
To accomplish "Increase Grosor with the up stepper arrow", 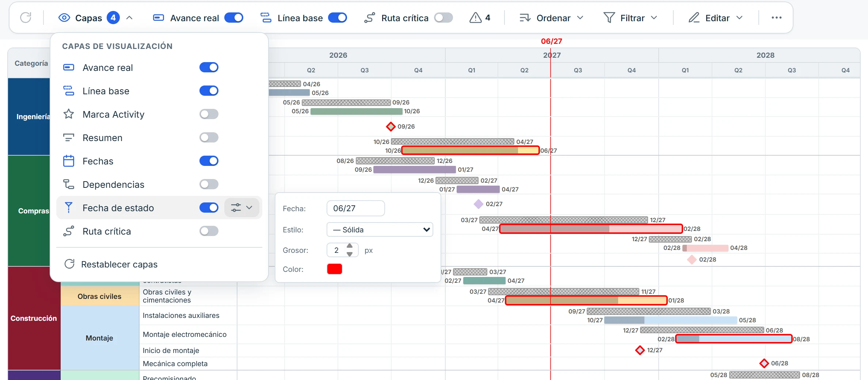I will 350,246.
